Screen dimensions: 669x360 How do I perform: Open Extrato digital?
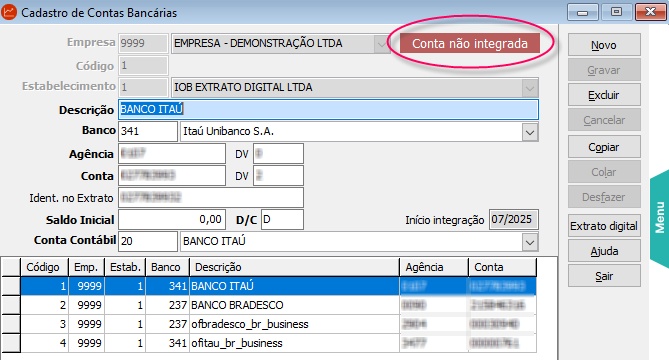tap(604, 226)
